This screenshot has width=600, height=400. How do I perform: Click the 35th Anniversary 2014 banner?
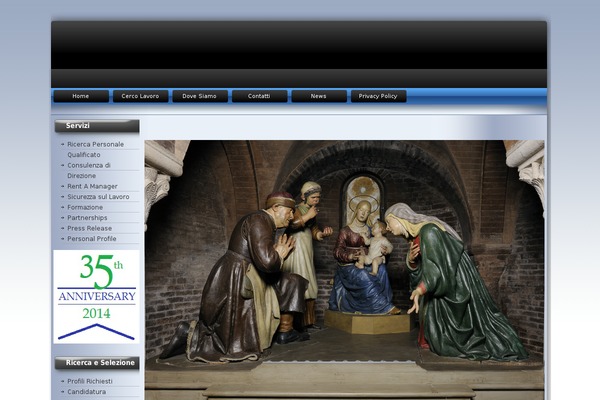(96, 296)
